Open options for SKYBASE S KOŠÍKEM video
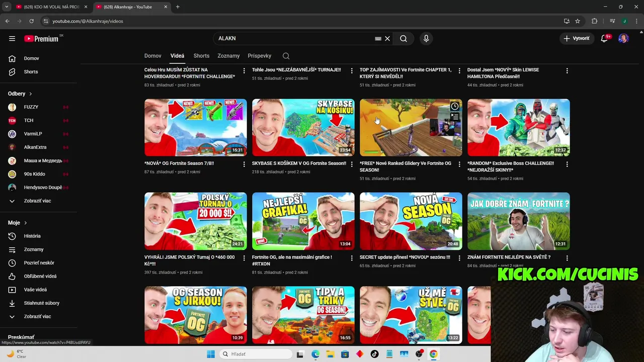The height and width of the screenshot is (362, 644). (x=352, y=164)
